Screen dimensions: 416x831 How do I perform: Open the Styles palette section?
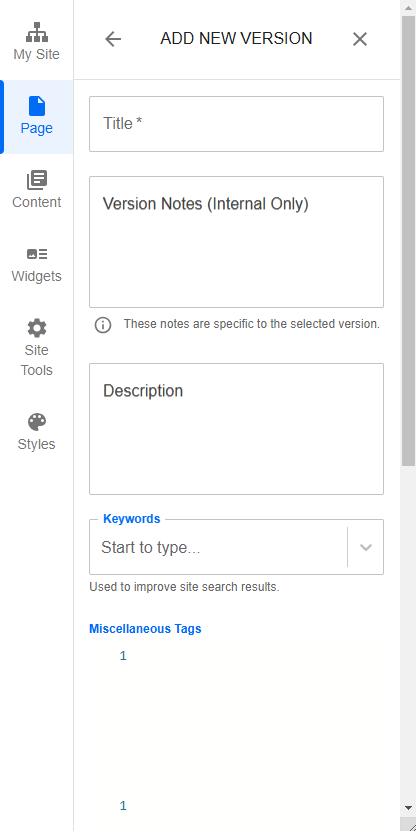[37, 432]
